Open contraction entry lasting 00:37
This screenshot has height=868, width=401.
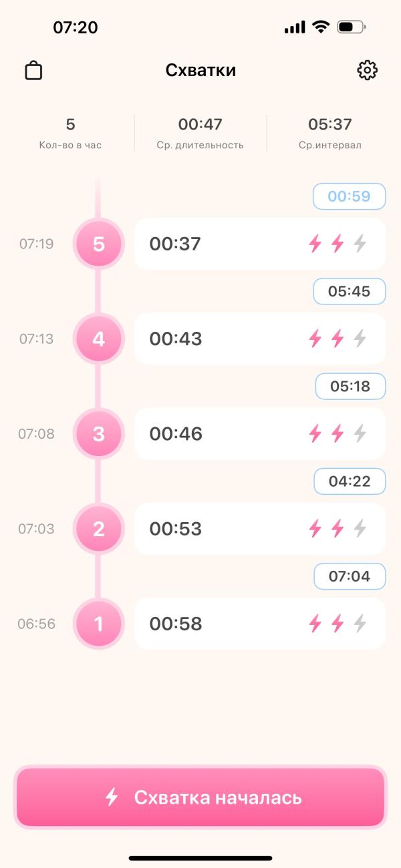[x=221, y=244]
